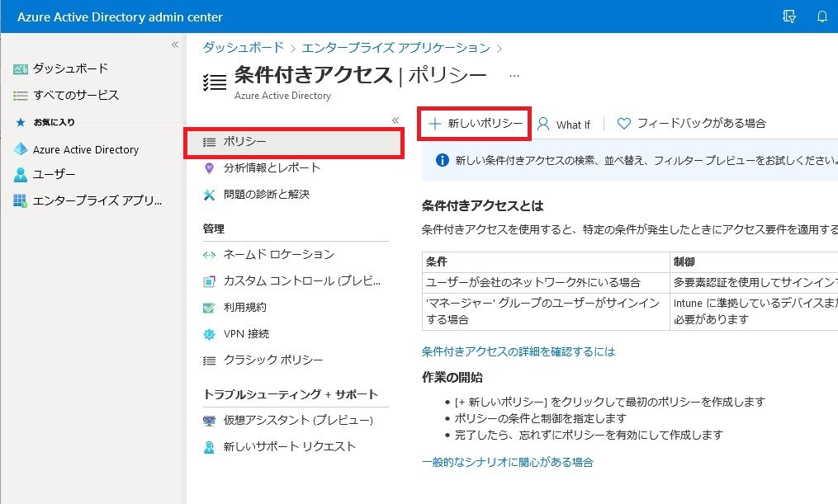Open カスタム コントロール (プレビュー)
Screen dimensions: 838x504
[x=302, y=280]
